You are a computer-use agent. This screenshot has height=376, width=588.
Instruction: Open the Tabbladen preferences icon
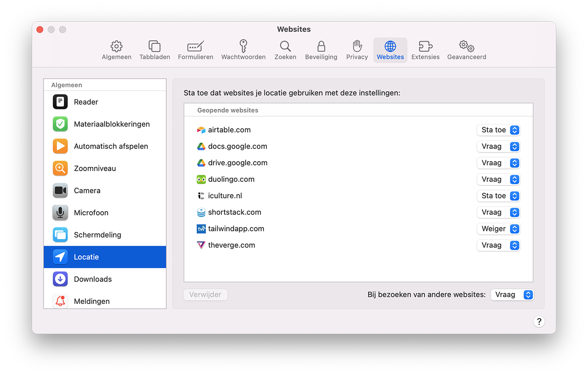click(154, 46)
